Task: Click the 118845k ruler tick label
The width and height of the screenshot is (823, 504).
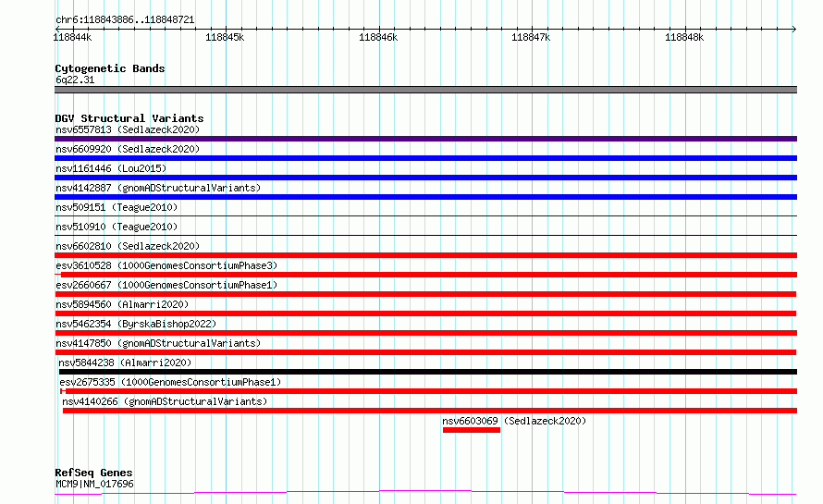Action: coord(225,37)
